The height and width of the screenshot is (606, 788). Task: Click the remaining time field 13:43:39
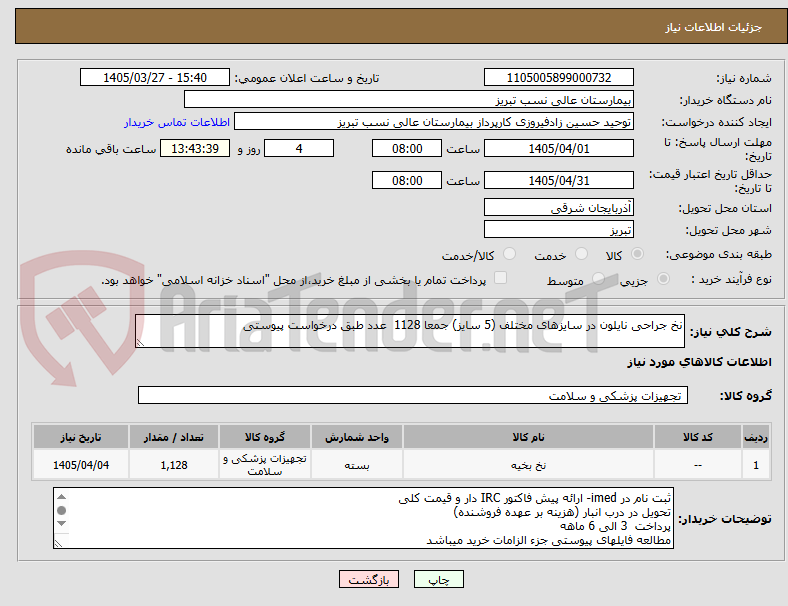(195, 149)
